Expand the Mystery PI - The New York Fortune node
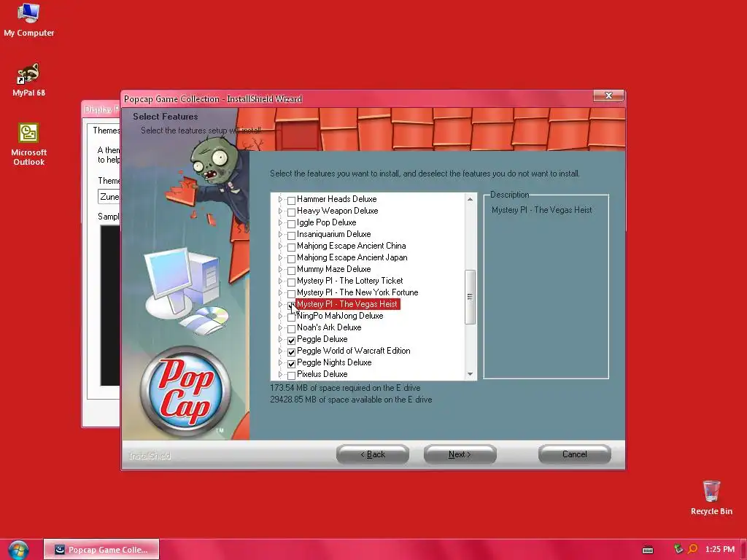747x560 pixels. [x=280, y=293]
